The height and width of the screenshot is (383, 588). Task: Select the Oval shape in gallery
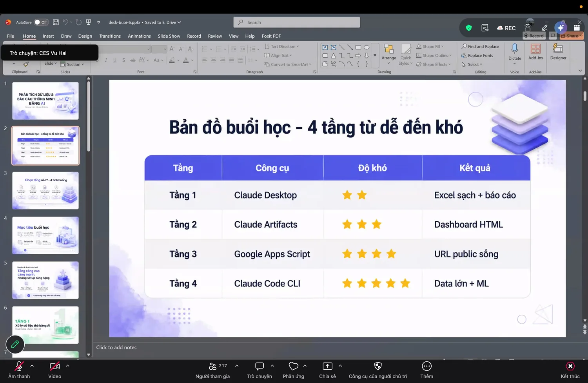coord(367,47)
